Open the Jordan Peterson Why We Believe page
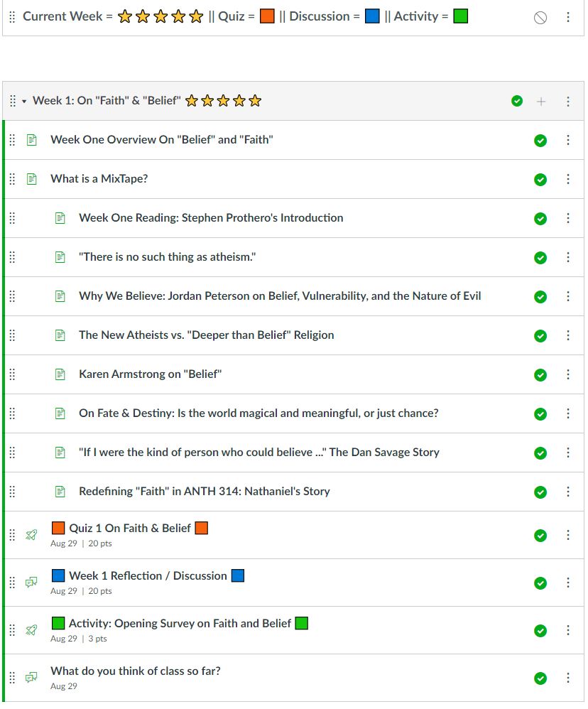Screen dimensions: 588x709 (280, 296)
